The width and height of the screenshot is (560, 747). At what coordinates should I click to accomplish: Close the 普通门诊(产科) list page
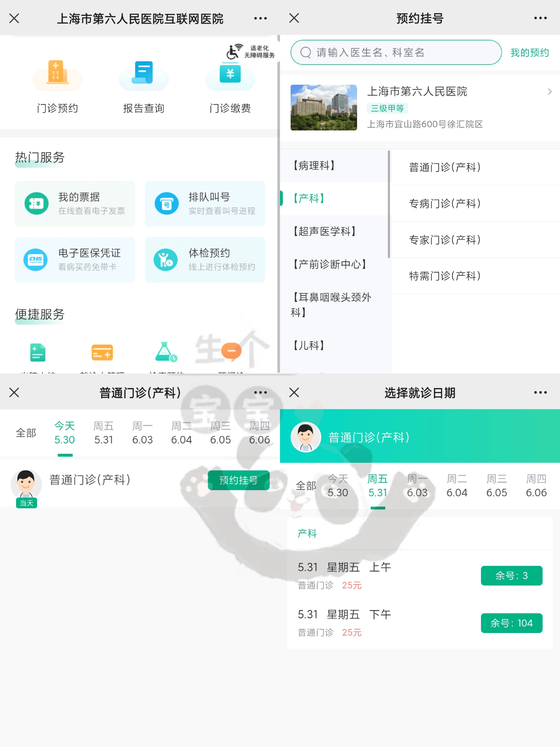click(14, 392)
